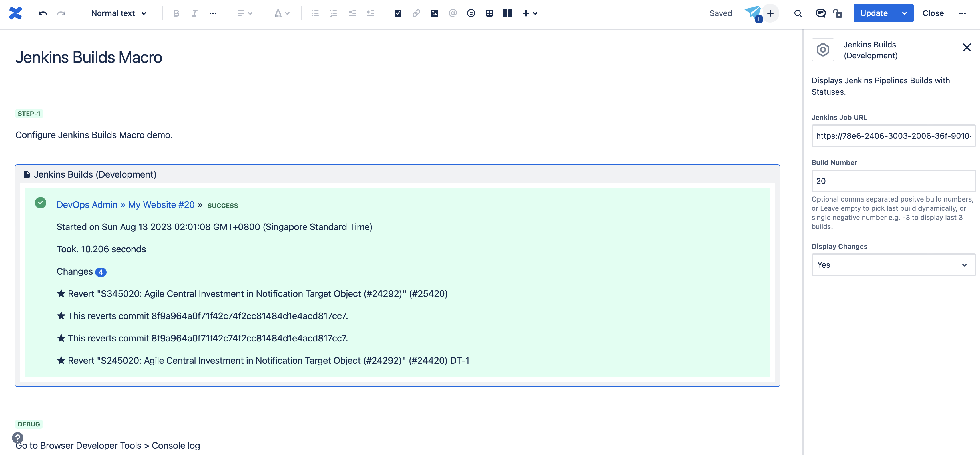
Task: Insert a table
Action: pos(489,13)
